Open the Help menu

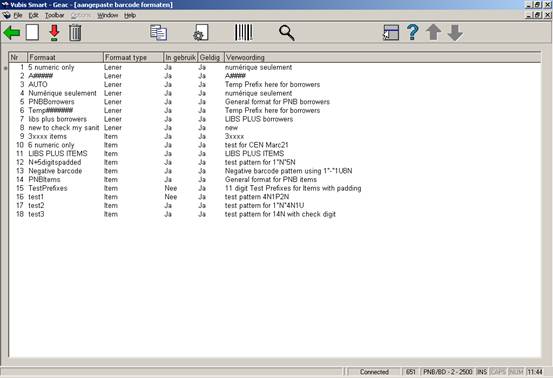tap(130, 15)
